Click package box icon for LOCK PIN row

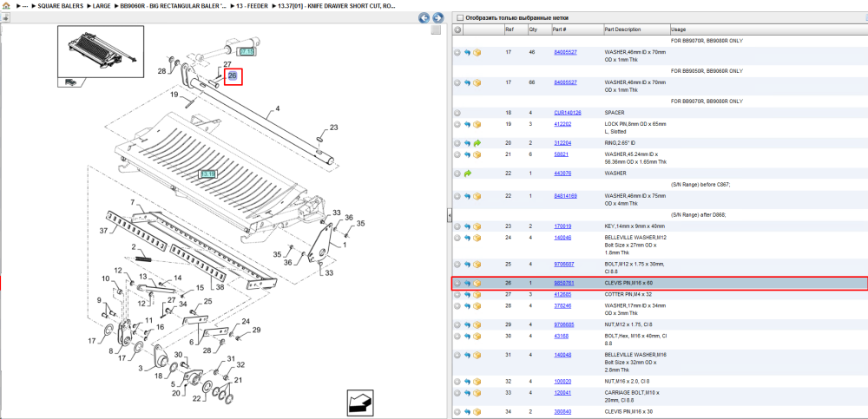coord(477,124)
